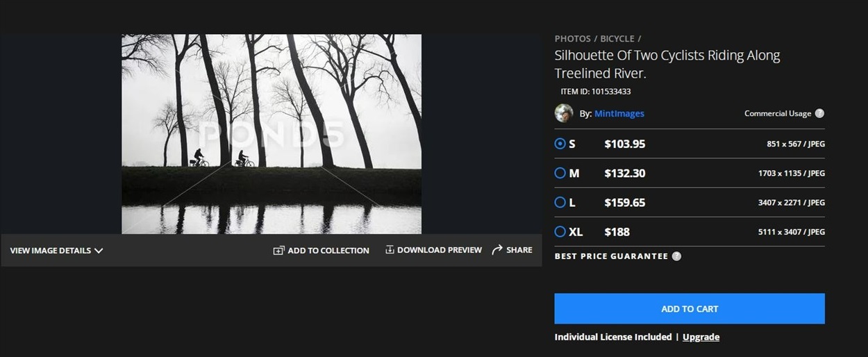Choose the XL size radio button
This screenshot has width=868, height=357.
coord(560,231)
